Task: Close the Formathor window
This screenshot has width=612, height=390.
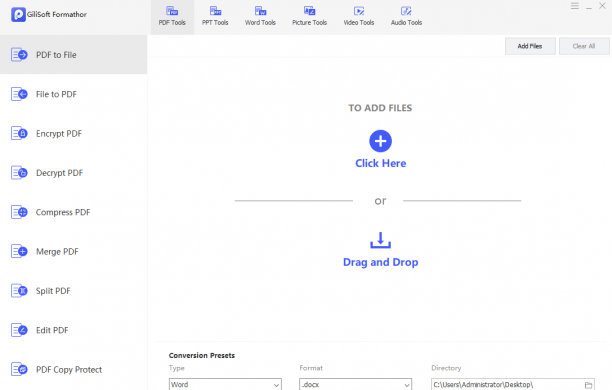Action: point(602,6)
